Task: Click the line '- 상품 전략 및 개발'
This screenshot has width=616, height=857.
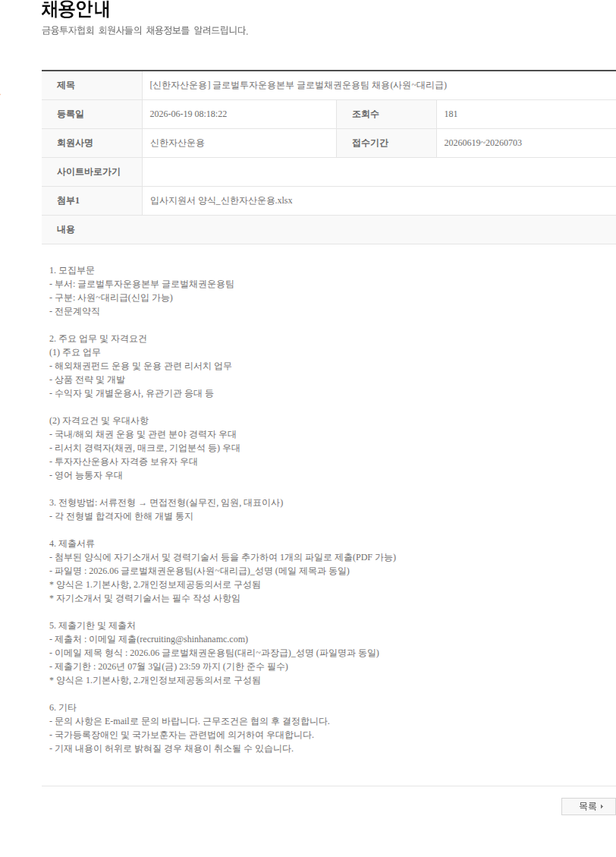Action: point(86,380)
